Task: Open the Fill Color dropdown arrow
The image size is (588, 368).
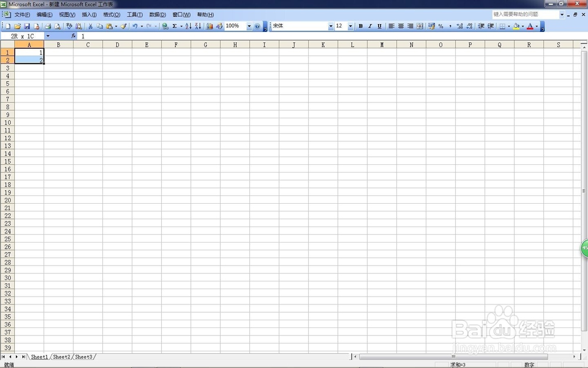Action: [x=522, y=26]
